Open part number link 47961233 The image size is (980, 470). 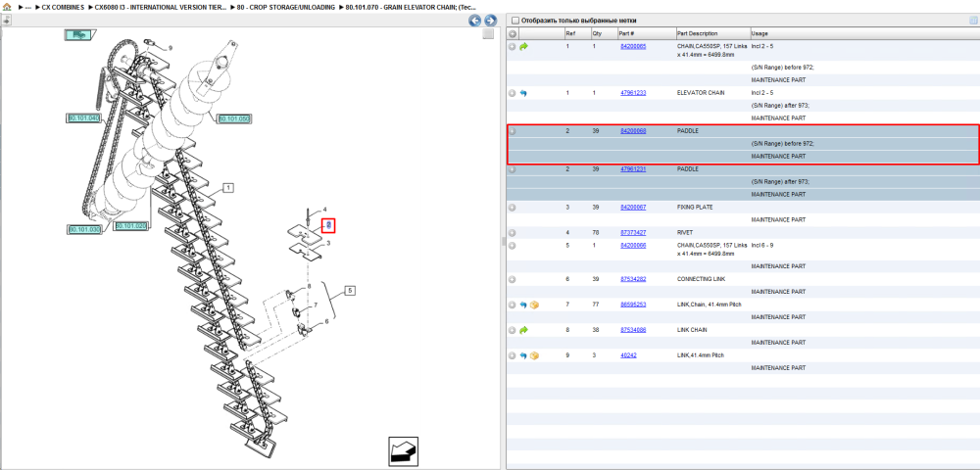632,93
